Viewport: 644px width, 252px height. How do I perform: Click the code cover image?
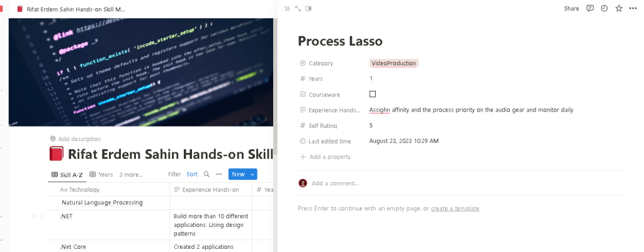(141, 72)
